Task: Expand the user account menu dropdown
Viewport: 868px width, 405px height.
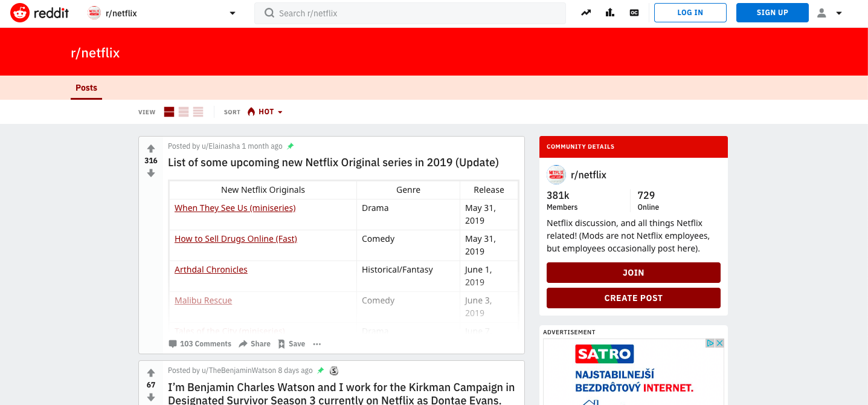Action: 829,13
